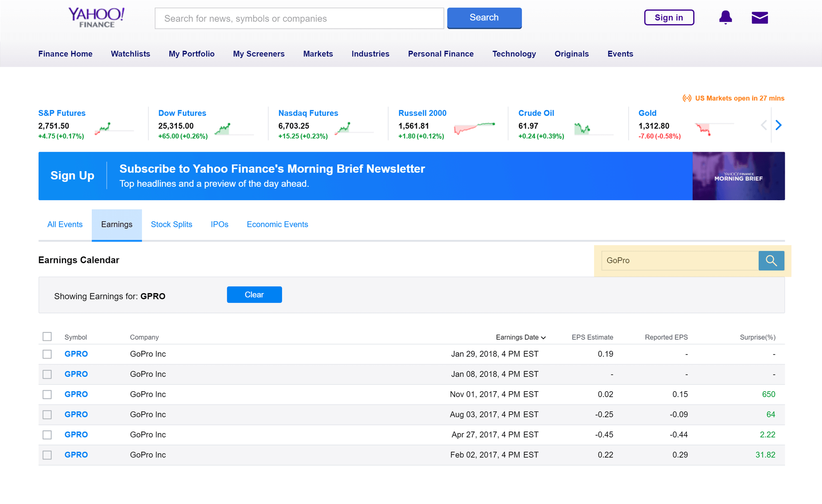Viewport: 822px width, 504px height.
Task: Open GPRO symbol in Jan 29, 2018 row
Action: [x=76, y=354]
